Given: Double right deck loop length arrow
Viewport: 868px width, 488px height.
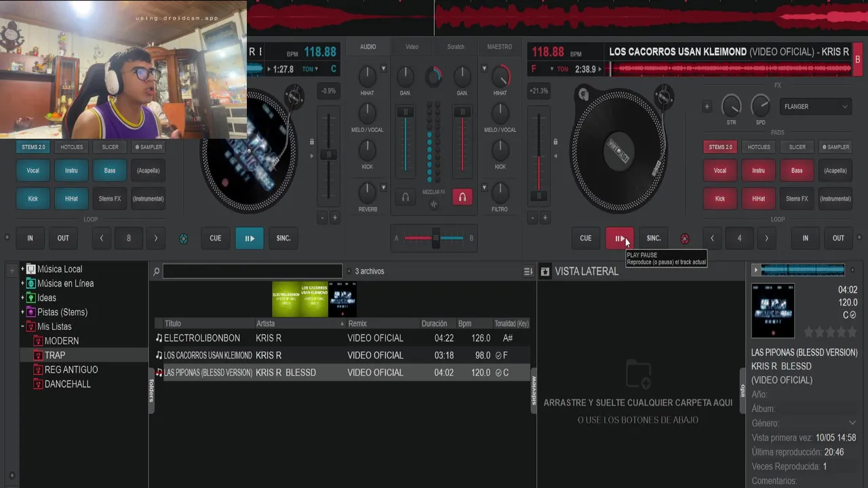Looking at the screenshot, I should pyautogui.click(x=766, y=238).
